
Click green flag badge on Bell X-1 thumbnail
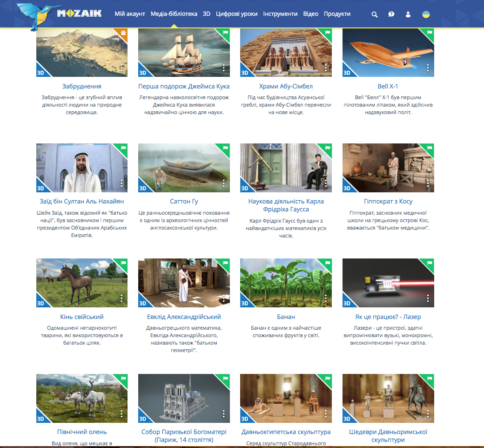point(430,33)
